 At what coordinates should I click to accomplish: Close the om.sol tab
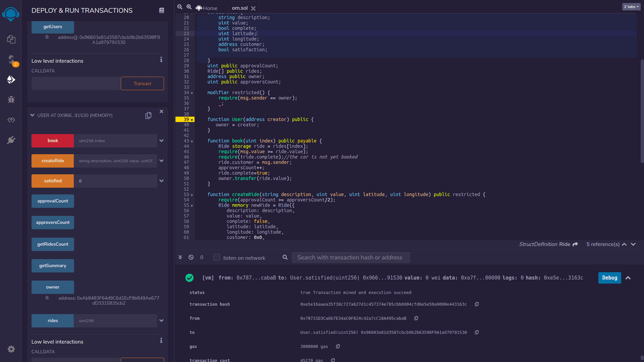[x=253, y=8]
